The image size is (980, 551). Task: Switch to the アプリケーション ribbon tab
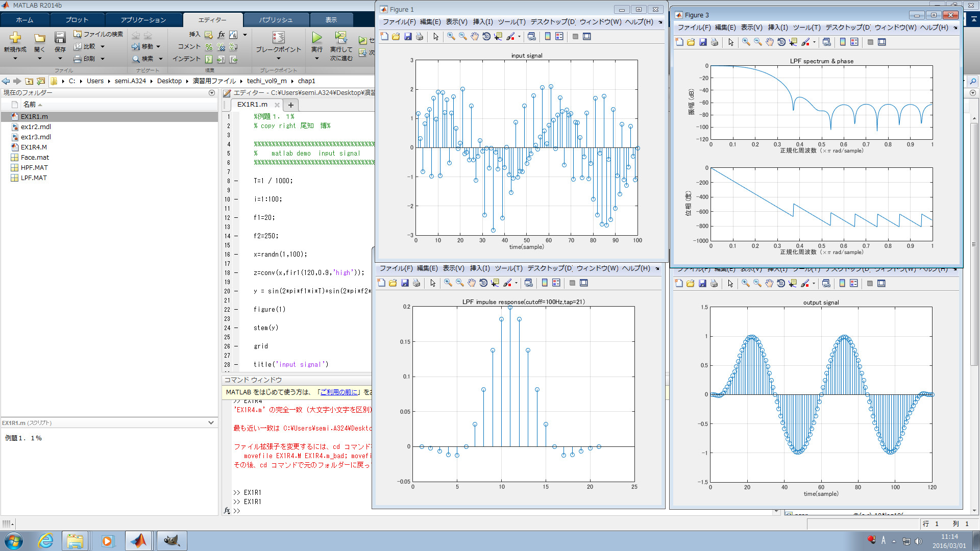pos(143,20)
